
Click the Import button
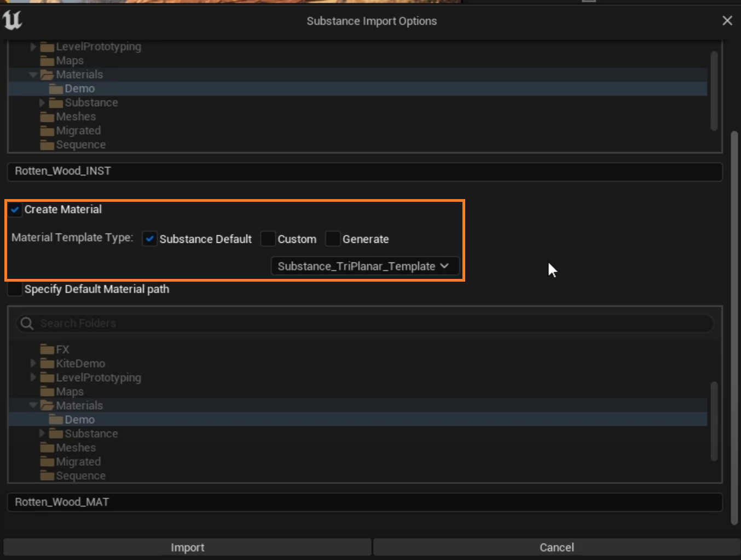[187, 547]
